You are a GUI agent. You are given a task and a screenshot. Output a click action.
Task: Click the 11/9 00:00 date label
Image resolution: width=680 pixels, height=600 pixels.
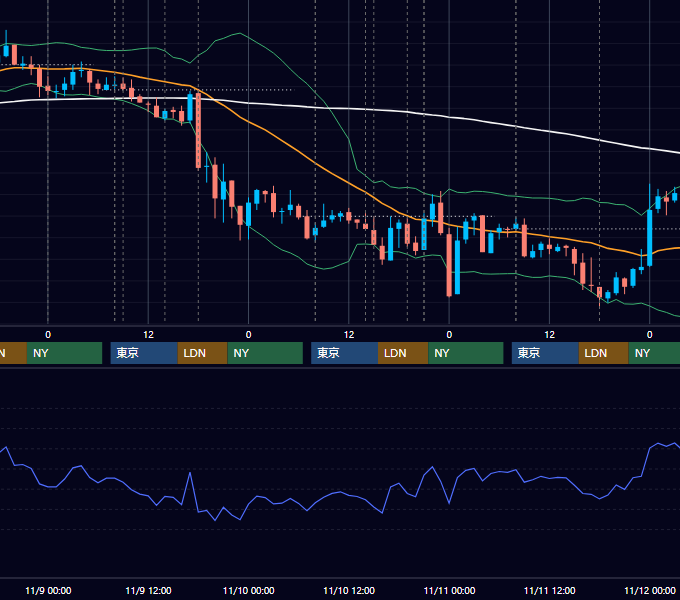[48, 590]
